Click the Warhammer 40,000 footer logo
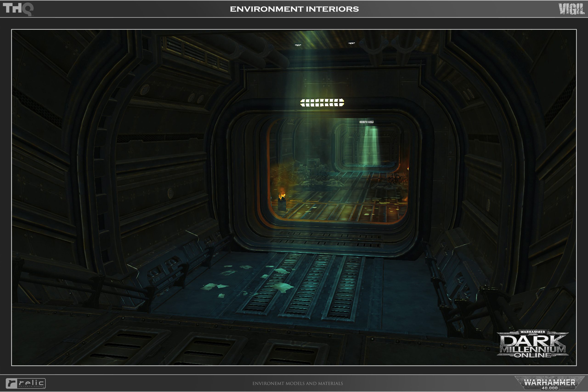 pyautogui.click(x=549, y=383)
